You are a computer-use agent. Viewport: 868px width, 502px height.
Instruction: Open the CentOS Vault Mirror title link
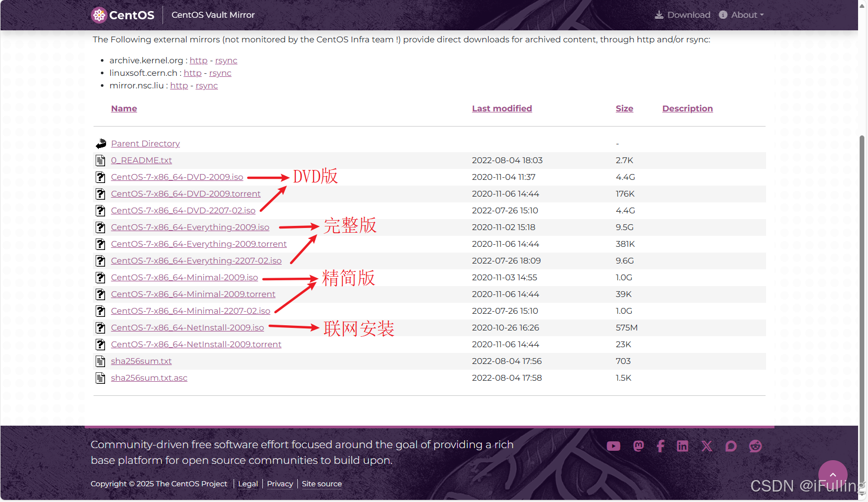213,15
